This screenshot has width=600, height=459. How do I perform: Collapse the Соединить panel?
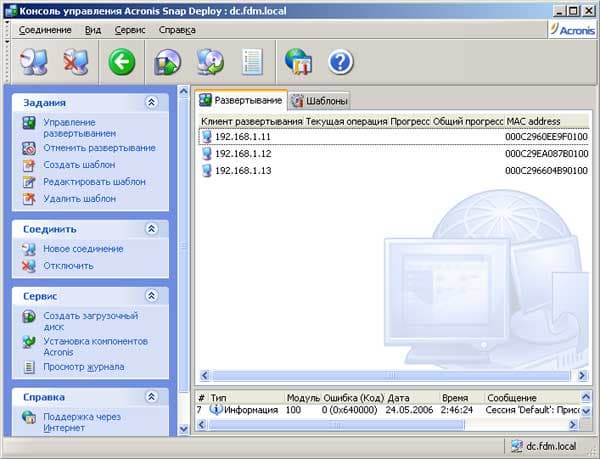click(152, 229)
